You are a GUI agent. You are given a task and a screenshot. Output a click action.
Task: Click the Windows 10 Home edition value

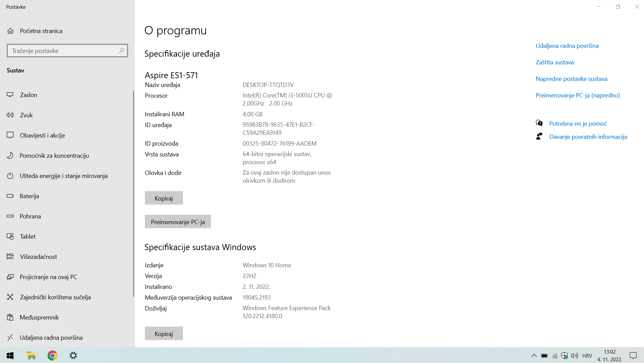[x=267, y=265]
